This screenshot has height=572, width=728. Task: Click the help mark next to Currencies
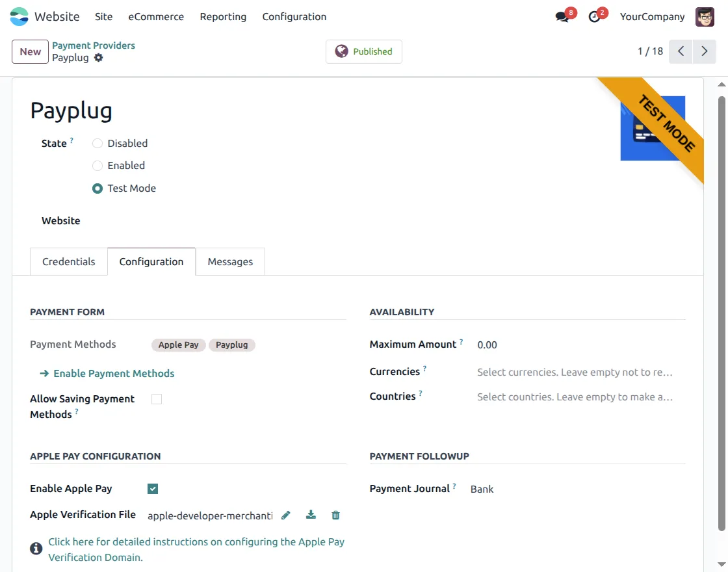point(424,369)
